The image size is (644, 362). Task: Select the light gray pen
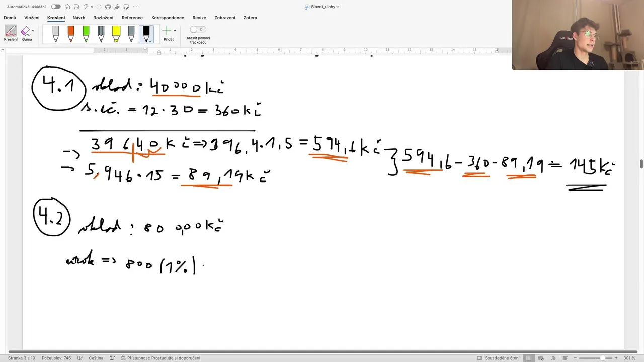pyautogui.click(x=56, y=34)
